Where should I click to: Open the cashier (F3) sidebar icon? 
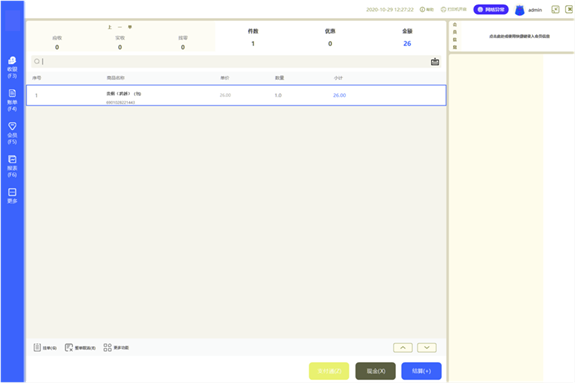pyautogui.click(x=12, y=68)
